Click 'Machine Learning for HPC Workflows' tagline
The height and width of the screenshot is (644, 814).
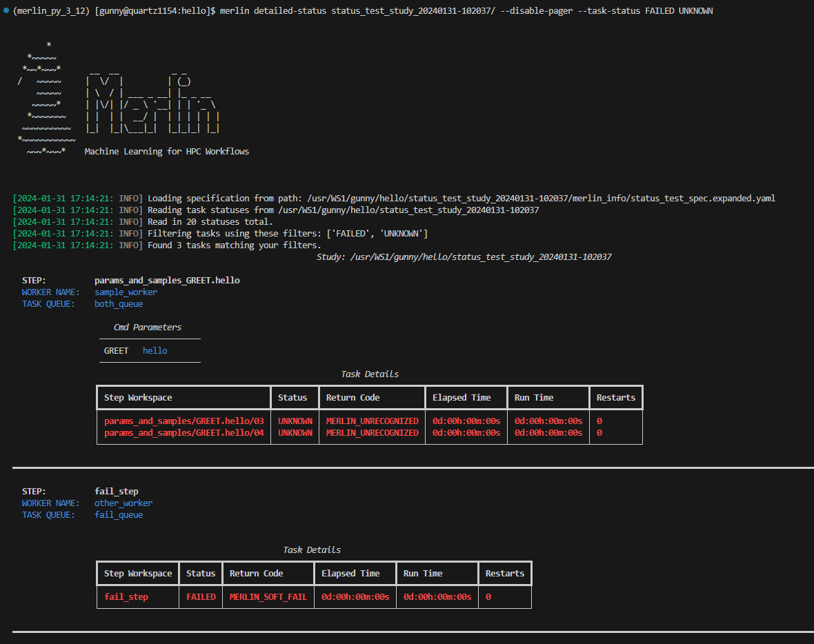point(167,152)
